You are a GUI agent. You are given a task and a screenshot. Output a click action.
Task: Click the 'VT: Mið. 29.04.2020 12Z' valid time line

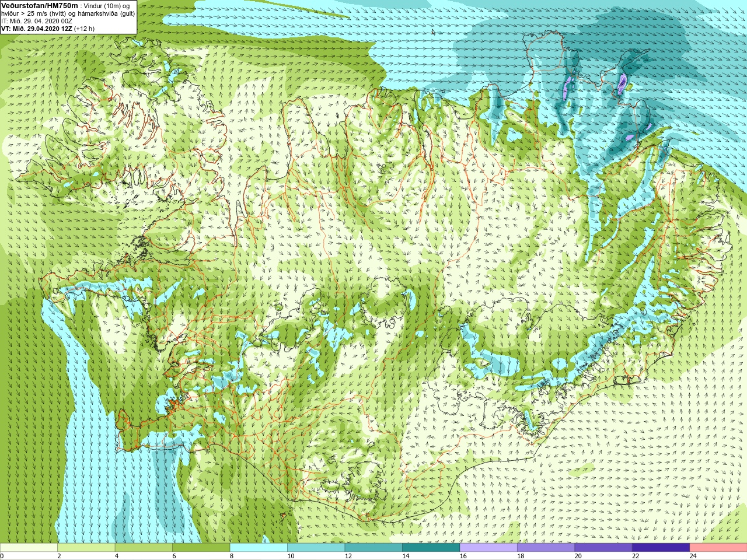(37, 29)
